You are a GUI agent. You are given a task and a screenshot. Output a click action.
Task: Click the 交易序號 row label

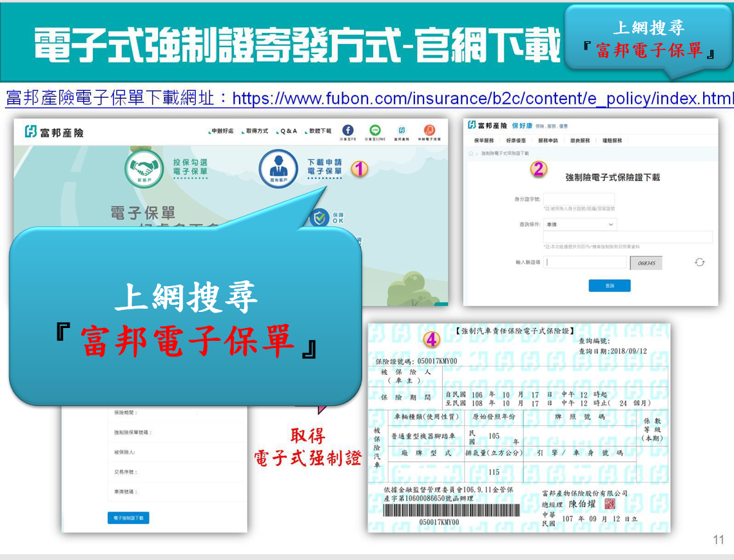[126, 472]
